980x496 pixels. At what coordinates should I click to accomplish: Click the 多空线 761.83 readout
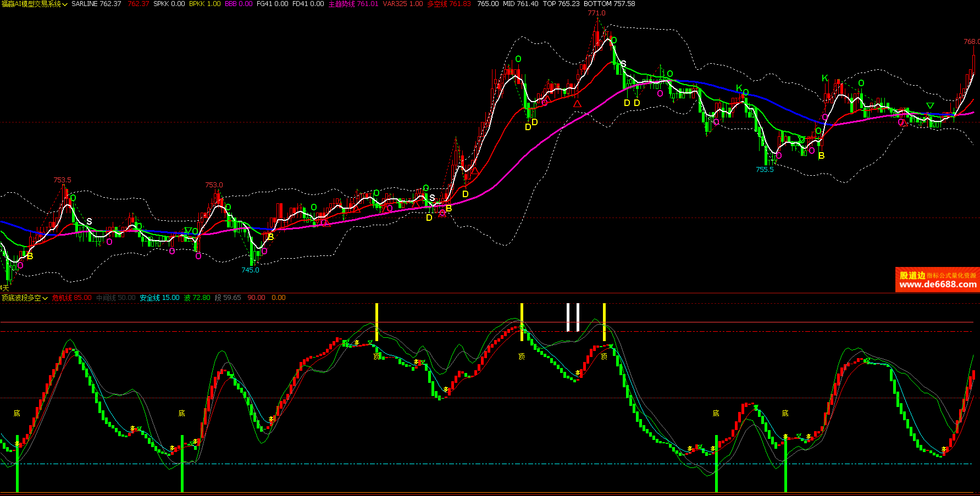click(x=449, y=4)
